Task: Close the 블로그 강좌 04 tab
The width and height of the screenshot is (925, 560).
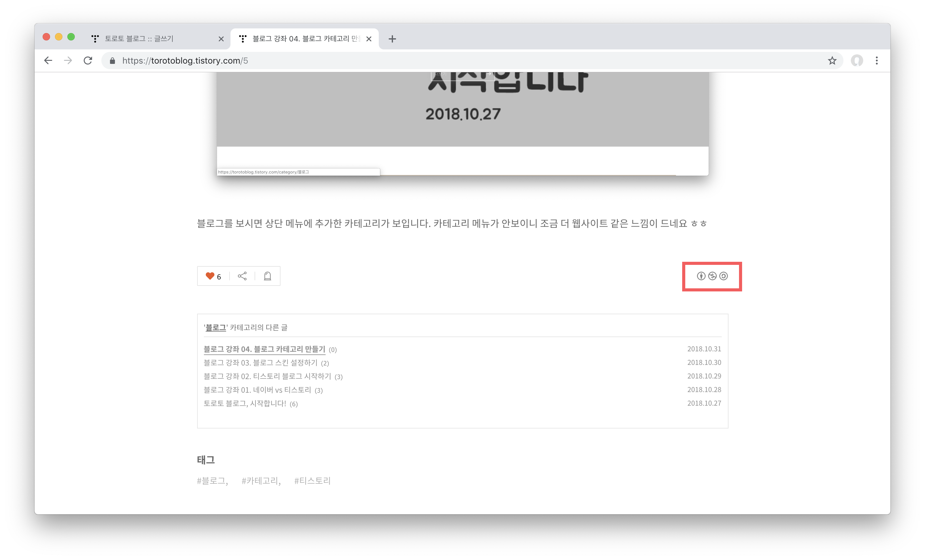Action: click(x=369, y=39)
